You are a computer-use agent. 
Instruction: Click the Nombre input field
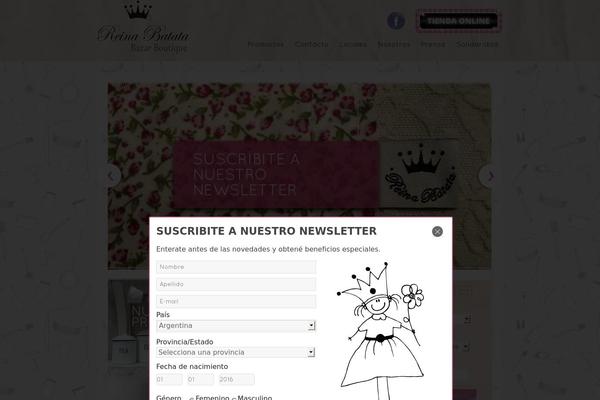(x=236, y=267)
